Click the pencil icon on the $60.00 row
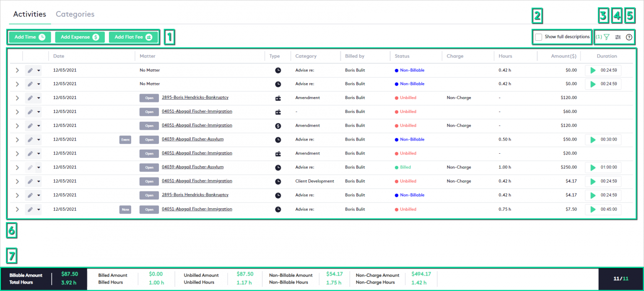644x291 pixels. 30,112
